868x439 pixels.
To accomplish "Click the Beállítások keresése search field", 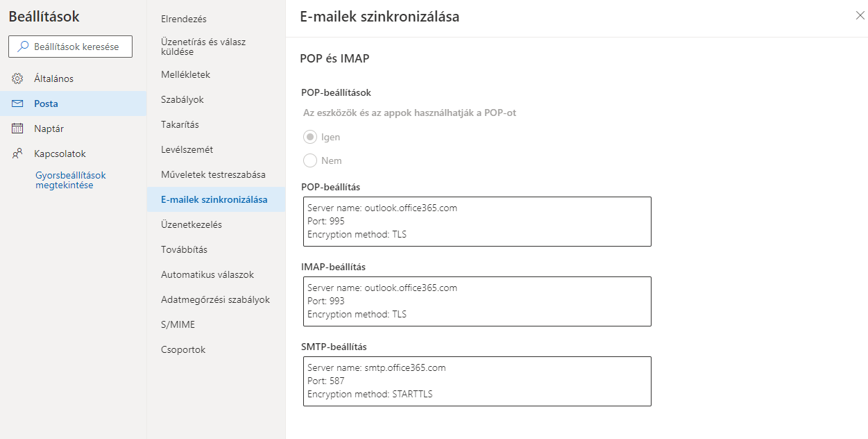I will coord(76,47).
